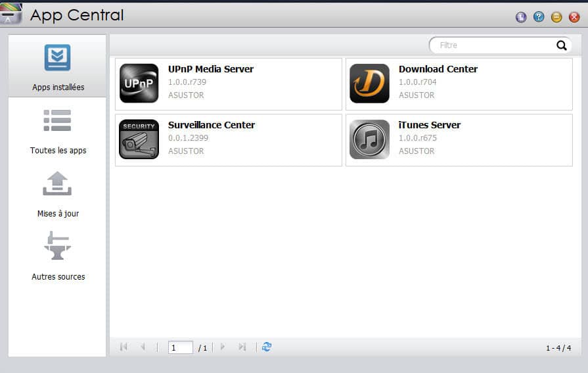Focus the Filtre search field
The width and height of the screenshot is (588, 373).
(500, 45)
